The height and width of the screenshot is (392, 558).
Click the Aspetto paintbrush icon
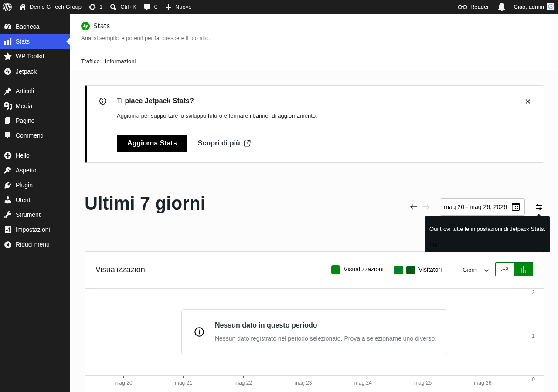click(8, 170)
